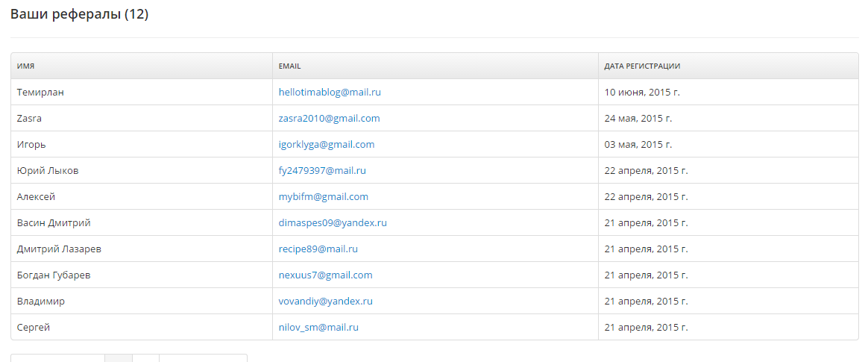Select the mybifm@gmail.com link
The height and width of the screenshot is (362, 868).
click(324, 196)
